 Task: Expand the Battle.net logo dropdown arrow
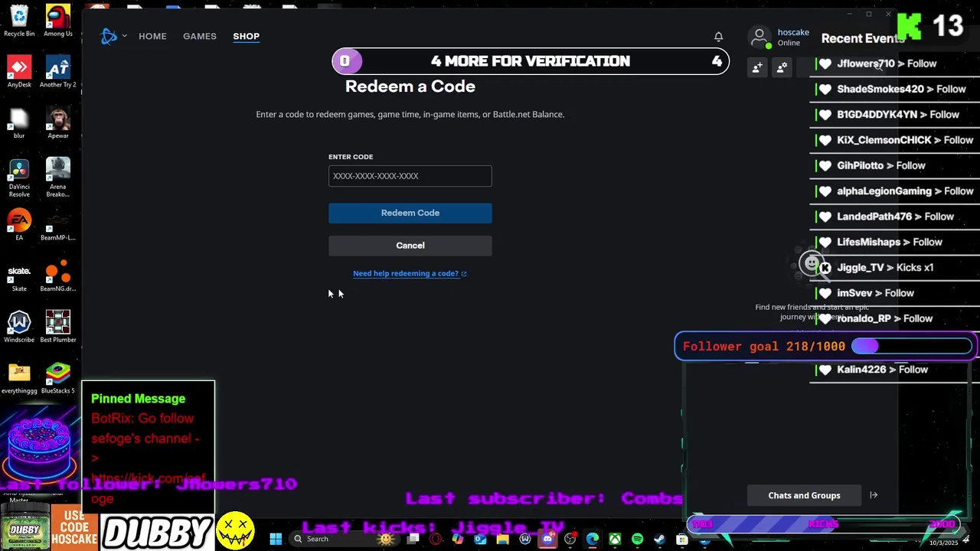tap(124, 36)
